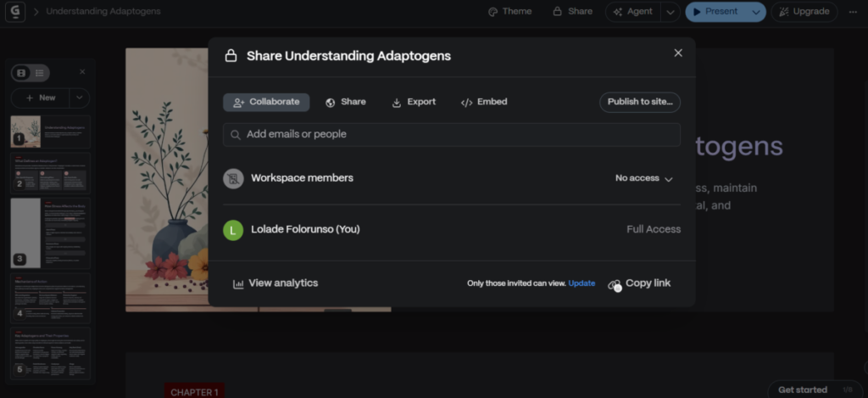
Task: Expand the Agent dropdown arrow
Action: click(669, 12)
